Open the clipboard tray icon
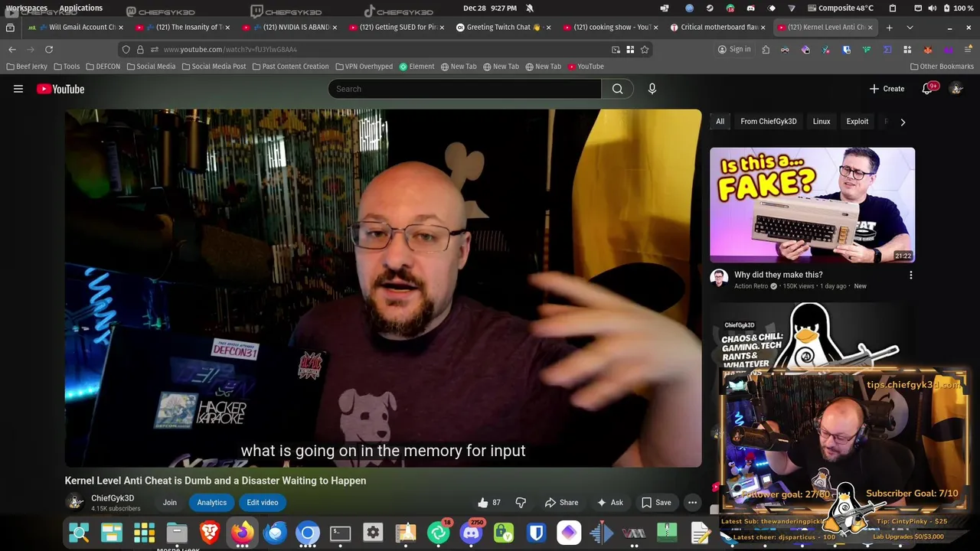This screenshot has height=551, width=980. click(x=893, y=8)
